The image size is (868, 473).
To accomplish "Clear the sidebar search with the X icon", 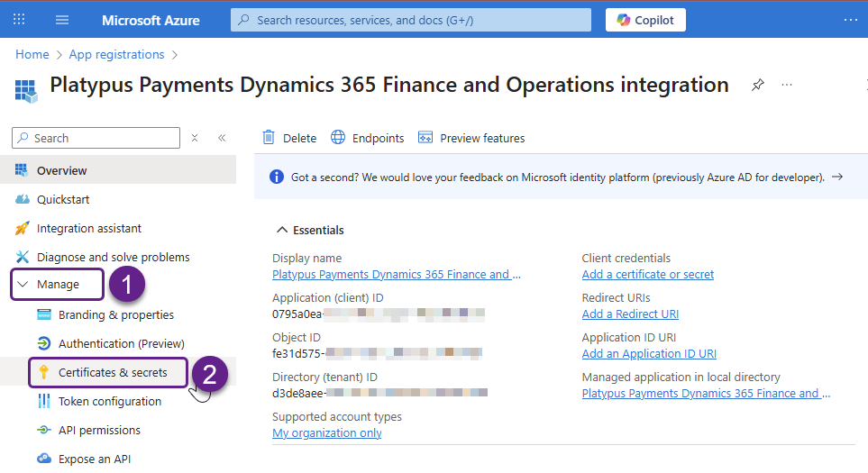I will click(195, 138).
